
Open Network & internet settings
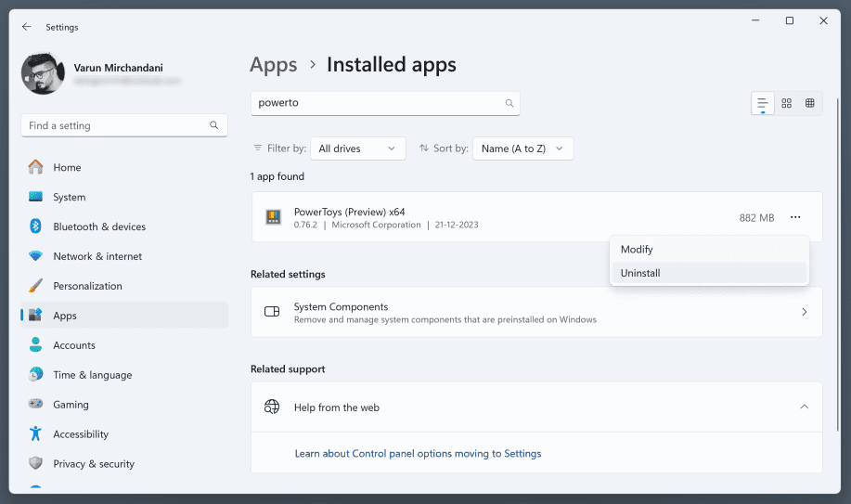click(97, 256)
